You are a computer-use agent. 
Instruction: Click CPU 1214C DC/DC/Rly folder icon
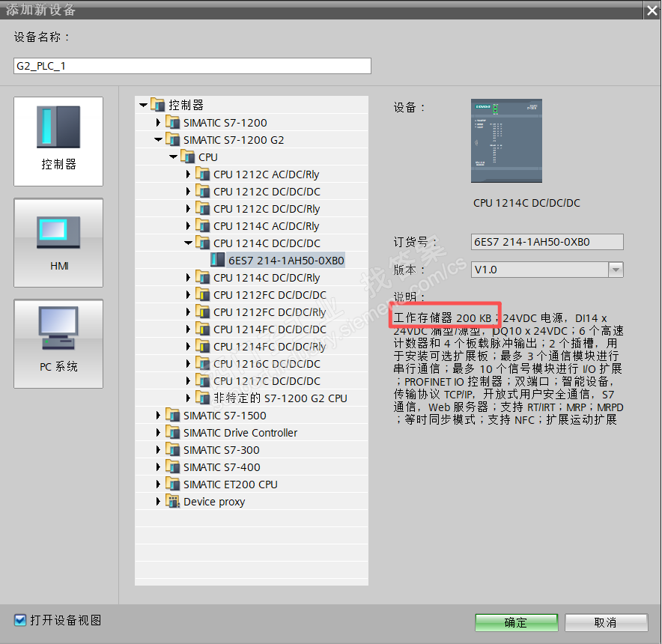click(203, 277)
